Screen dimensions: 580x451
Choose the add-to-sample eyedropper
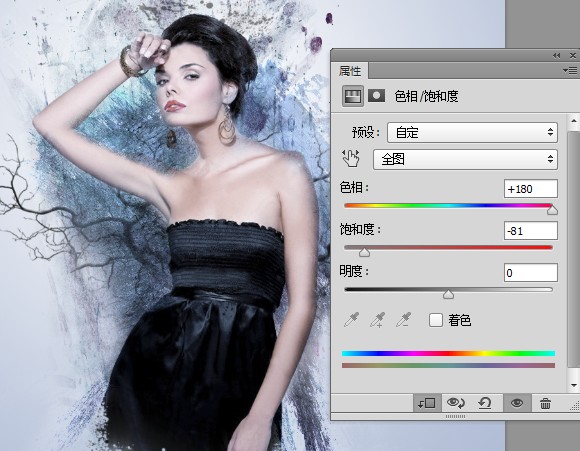click(x=377, y=320)
